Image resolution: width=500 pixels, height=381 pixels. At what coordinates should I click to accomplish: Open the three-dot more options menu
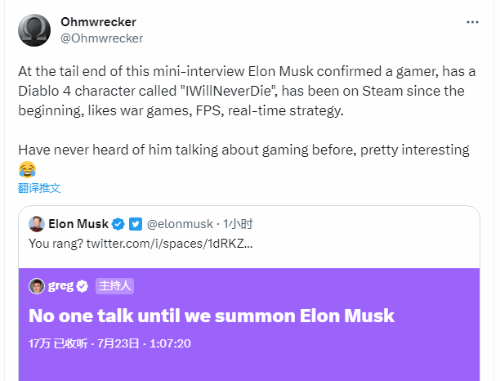472,22
